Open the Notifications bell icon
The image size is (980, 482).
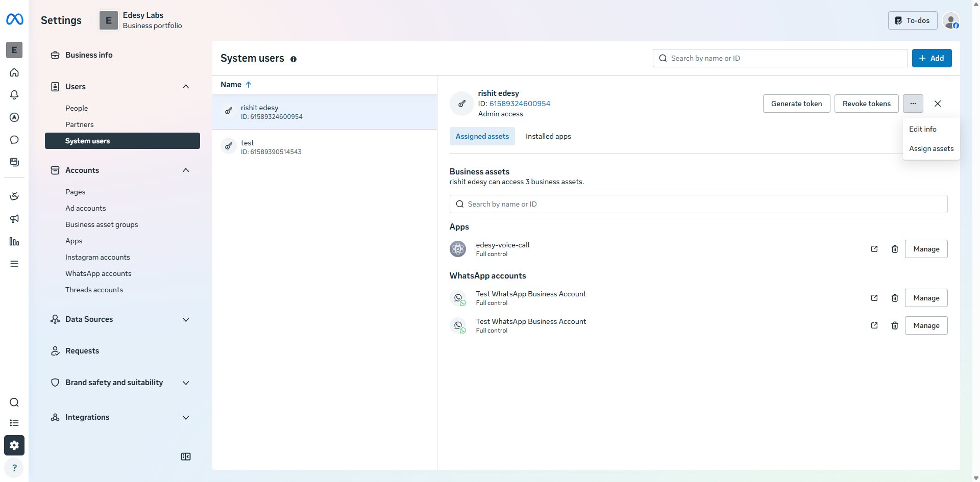click(x=14, y=95)
